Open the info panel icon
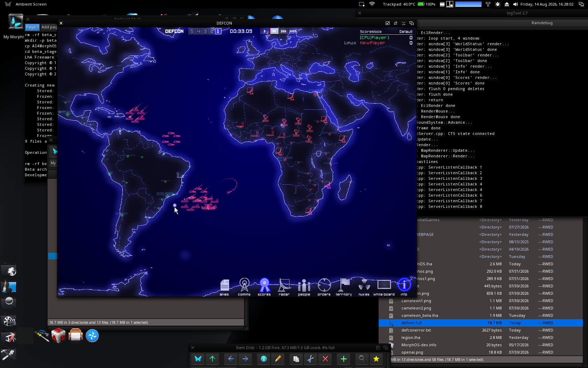588x368 pixels. point(404,287)
